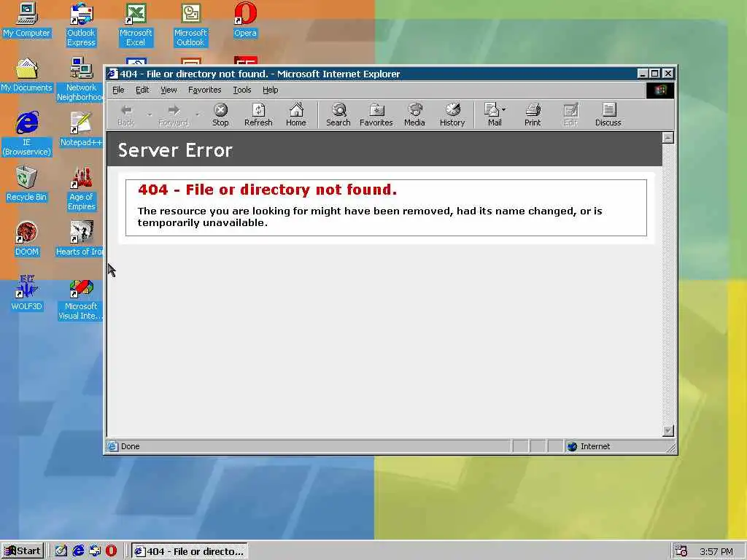The image size is (747, 560).
Task: Select Notepad++ desktop shortcut
Action: point(81,130)
